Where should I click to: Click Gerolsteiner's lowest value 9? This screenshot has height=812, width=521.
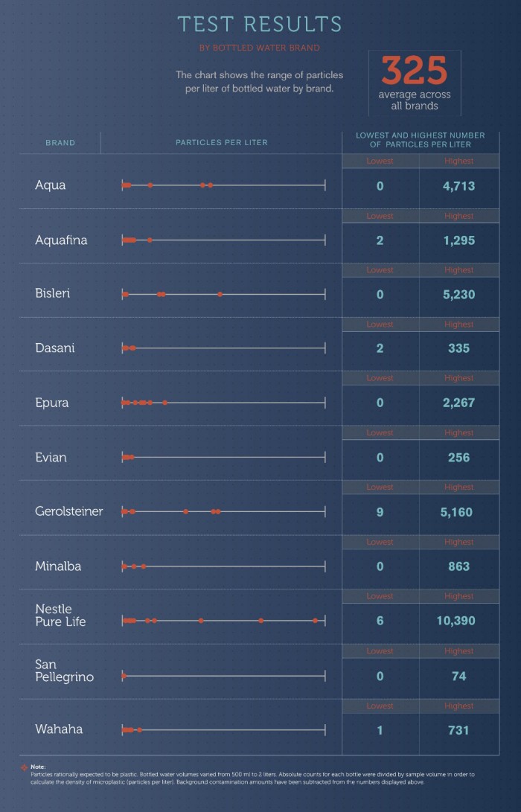point(380,512)
